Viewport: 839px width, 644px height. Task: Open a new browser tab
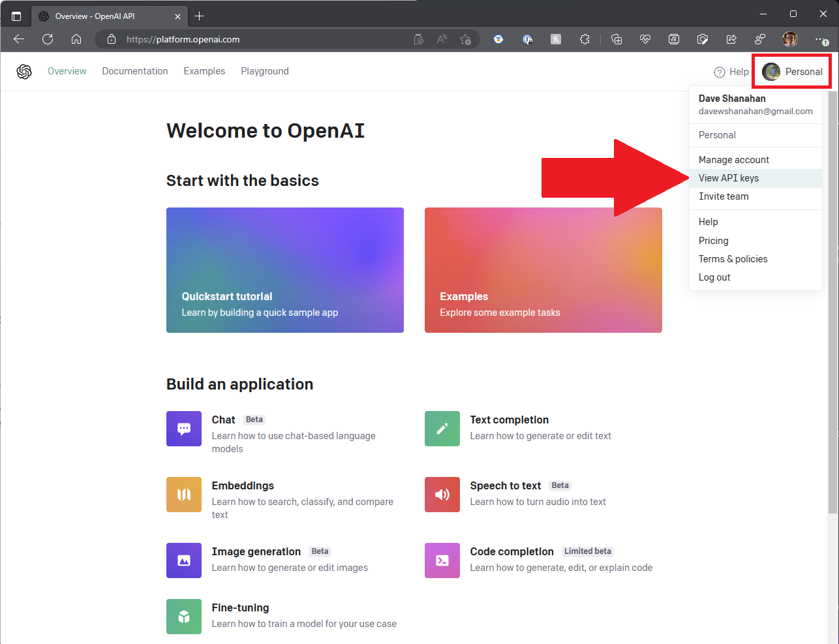coord(200,16)
